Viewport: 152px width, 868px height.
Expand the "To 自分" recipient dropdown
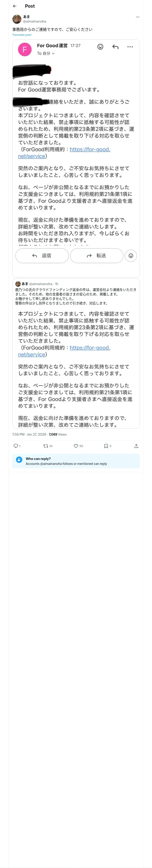[x=46, y=54]
